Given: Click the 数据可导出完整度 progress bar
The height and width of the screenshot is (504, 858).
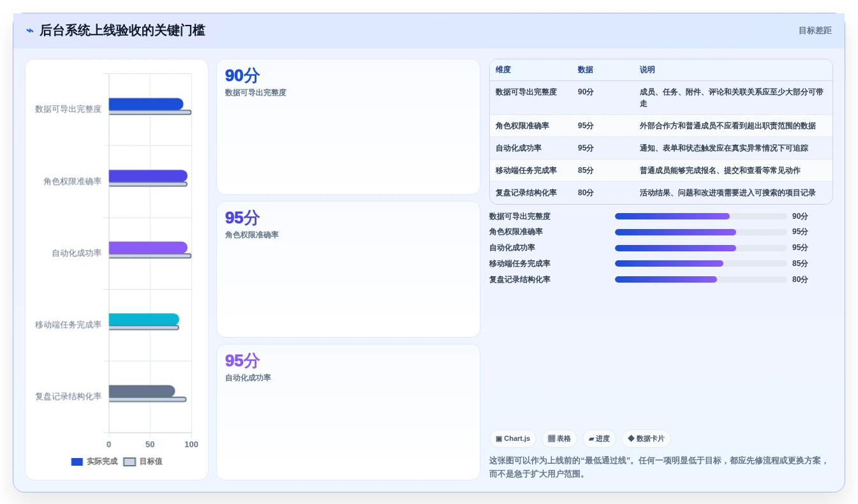Looking at the screenshot, I should click(x=701, y=216).
